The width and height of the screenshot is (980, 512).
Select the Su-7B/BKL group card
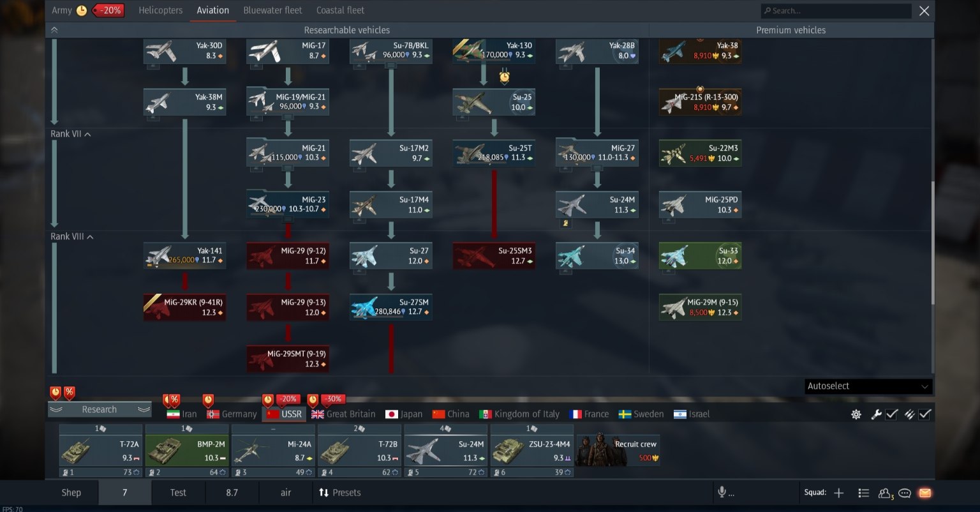click(x=391, y=51)
